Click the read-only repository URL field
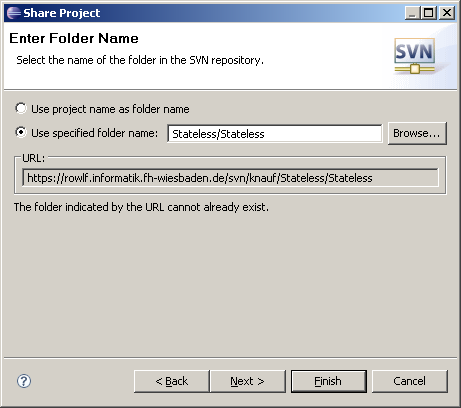The height and width of the screenshot is (408, 461). [230, 178]
